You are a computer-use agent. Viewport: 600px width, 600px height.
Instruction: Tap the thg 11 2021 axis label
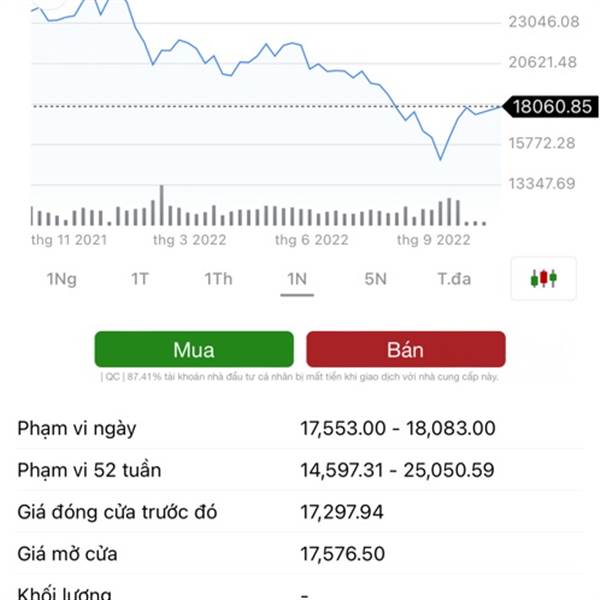(69, 240)
